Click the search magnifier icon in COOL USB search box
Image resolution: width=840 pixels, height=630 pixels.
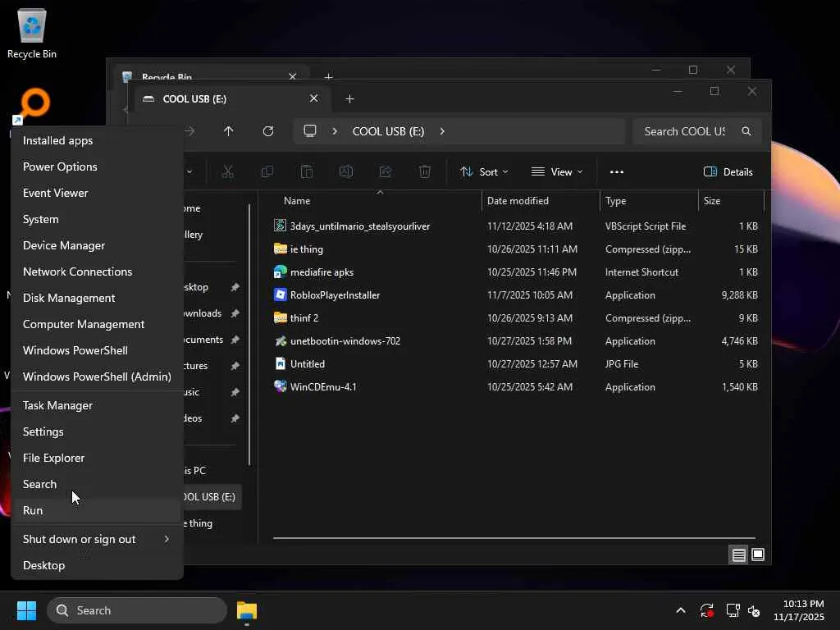point(746,131)
